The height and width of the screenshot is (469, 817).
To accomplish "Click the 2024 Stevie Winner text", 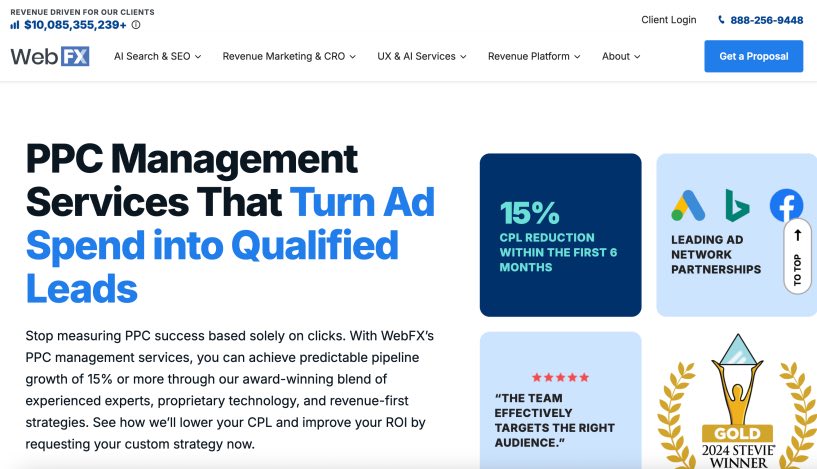I will coord(738,456).
